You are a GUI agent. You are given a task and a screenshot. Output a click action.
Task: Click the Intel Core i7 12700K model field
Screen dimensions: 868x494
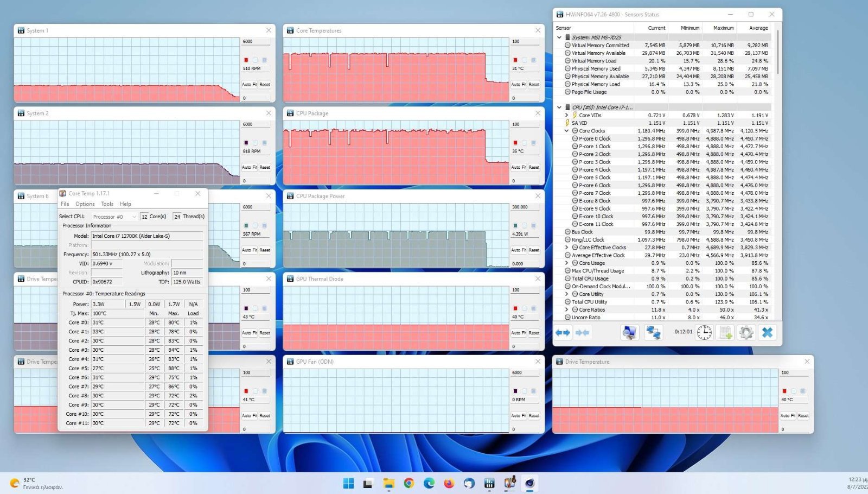point(147,236)
